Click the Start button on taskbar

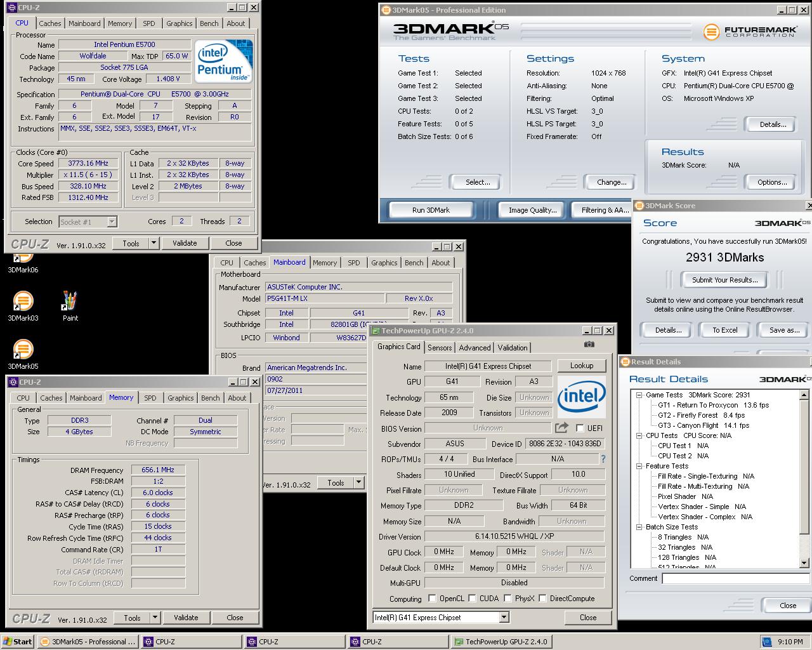[x=18, y=642]
